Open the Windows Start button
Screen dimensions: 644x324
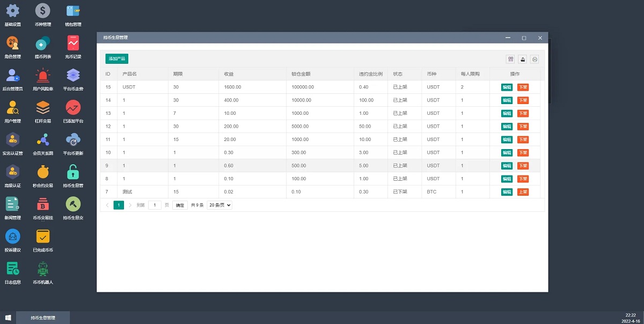pos(8,318)
